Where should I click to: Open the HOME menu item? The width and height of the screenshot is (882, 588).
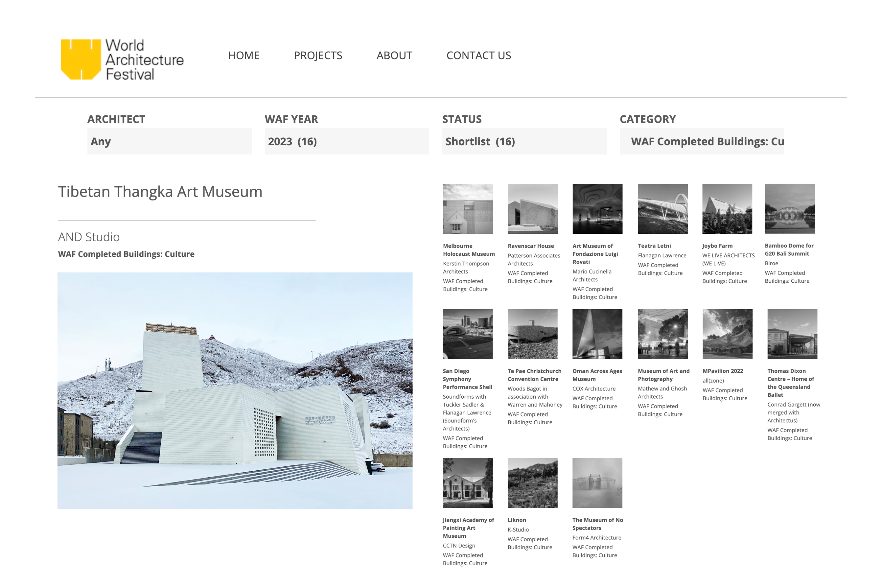click(x=244, y=56)
